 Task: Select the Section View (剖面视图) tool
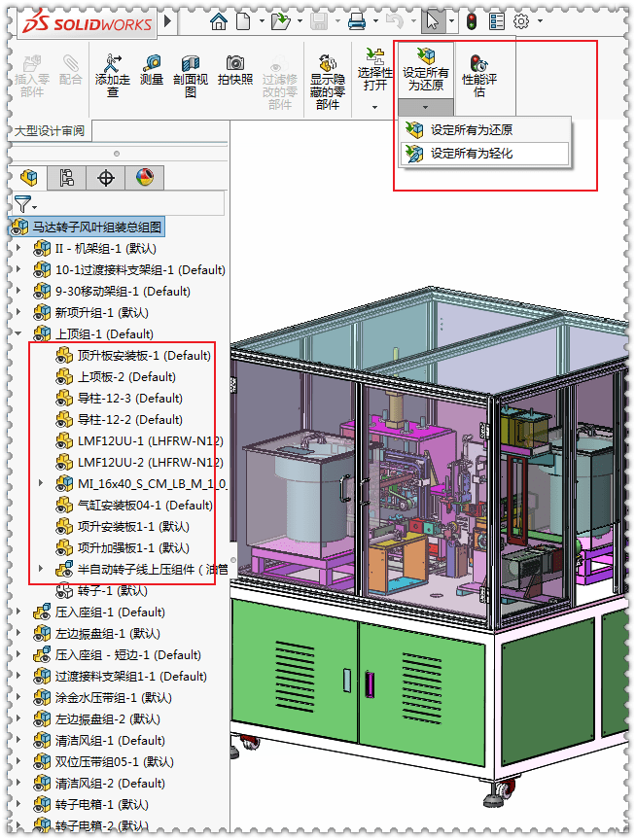pos(191,64)
